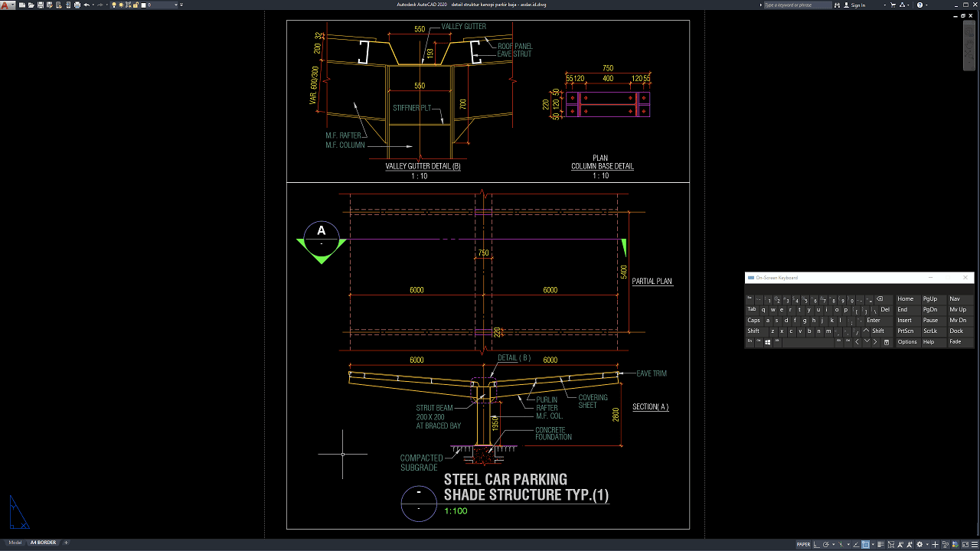The width and height of the screenshot is (980, 551).
Task: Click the Undo arrow icon
Action: click(x=87, y=5)
